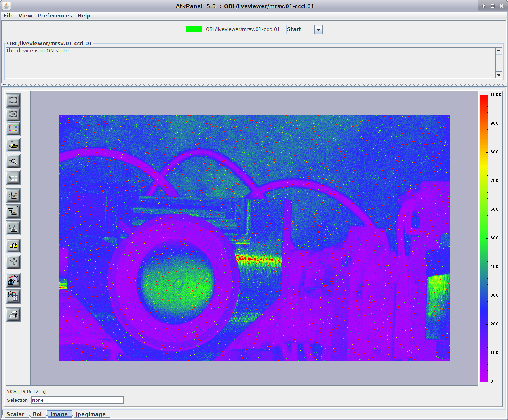
Task: Switch to the Roi tab
Action: click(37, 414)
